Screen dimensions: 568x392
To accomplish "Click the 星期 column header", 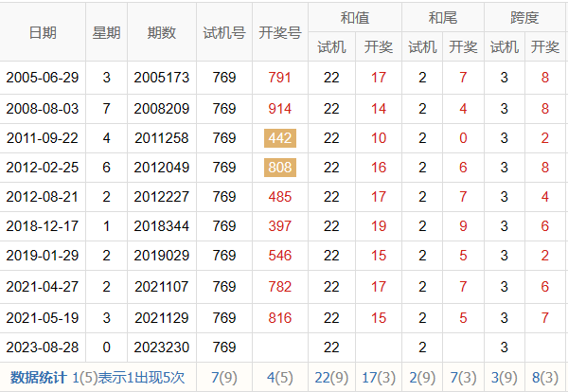I will click(x=106, y=32).
